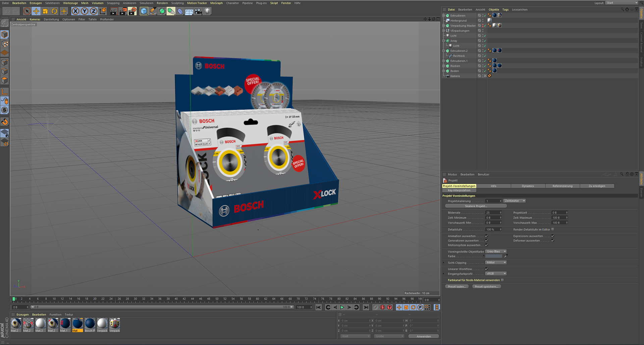Image resolution: width=644 pixels, height=345 pixels.
Task: Open render settings gear clapperboard icon
Action: pos(132,11)
